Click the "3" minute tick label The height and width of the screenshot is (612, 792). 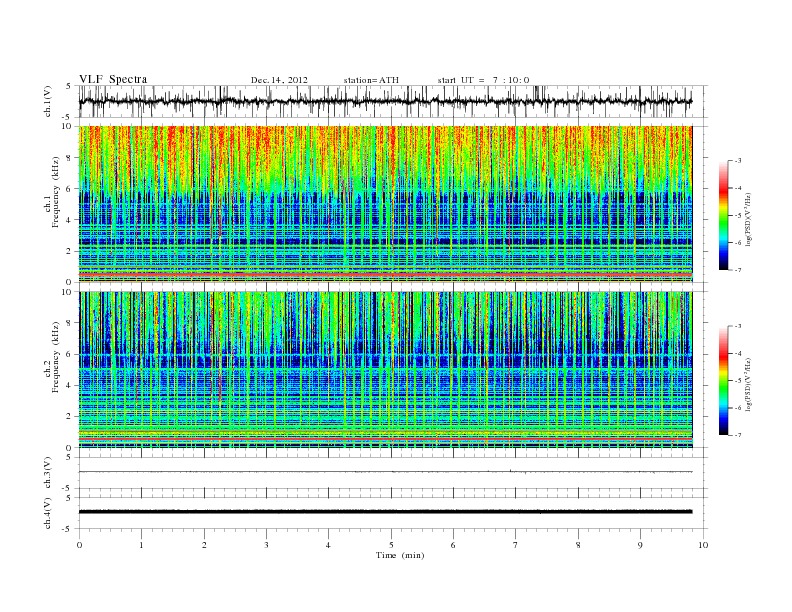(266, 545)
